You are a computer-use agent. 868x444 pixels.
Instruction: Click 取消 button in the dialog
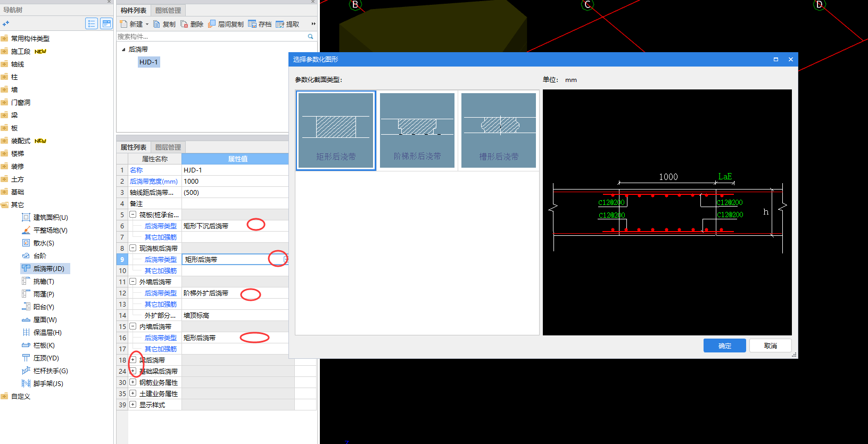[x=771, y=346]
